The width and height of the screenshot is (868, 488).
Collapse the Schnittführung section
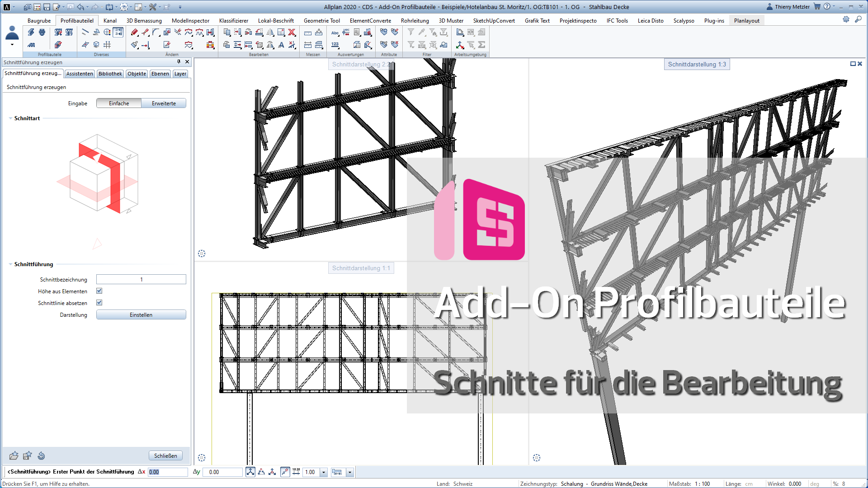[x=10, y=264]
